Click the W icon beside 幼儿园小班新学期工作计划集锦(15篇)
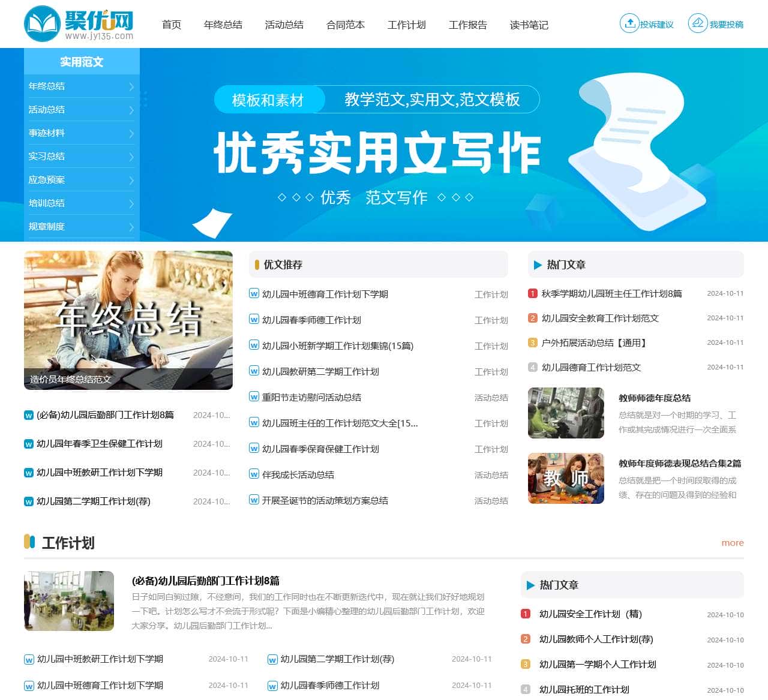Screen dimensions: 768x700 pyautogui.click(x=254, y=346)
